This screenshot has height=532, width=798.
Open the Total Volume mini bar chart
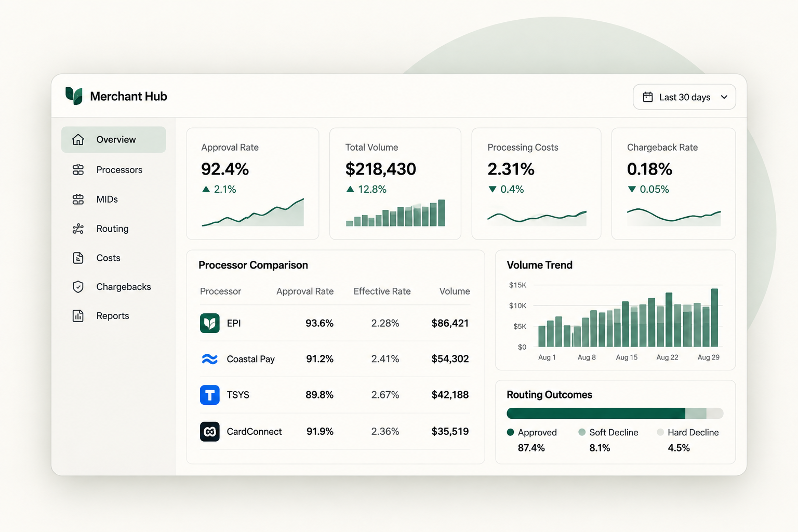tap(395, 212)
